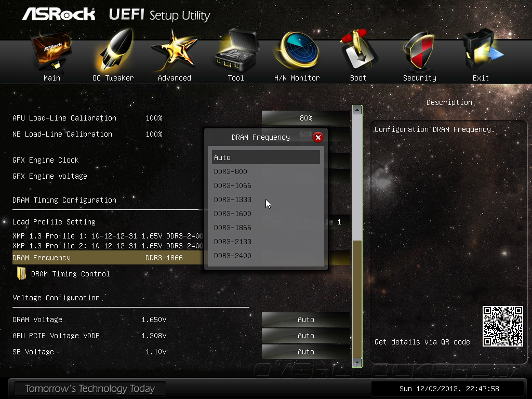Click scrollbar down arrow
Image resolution: width=532 pixels, height=399 pixels.
(x=357, y=362)
